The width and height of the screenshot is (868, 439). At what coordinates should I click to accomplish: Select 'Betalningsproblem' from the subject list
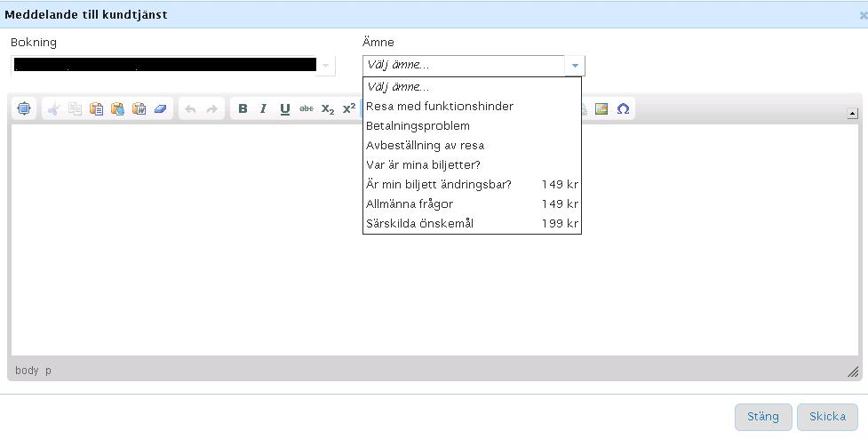tap(418, 125)
